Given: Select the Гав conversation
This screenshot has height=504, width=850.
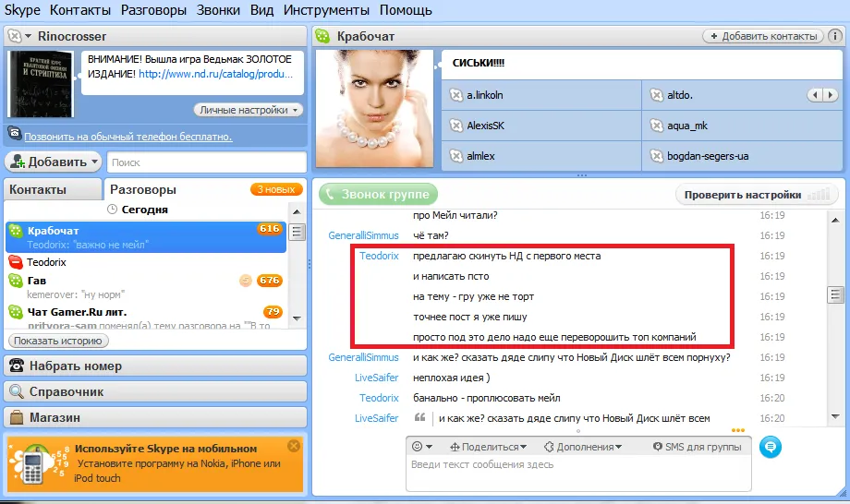Looking at the screenshot, I should pyautogui.click(x=146, y=287).
